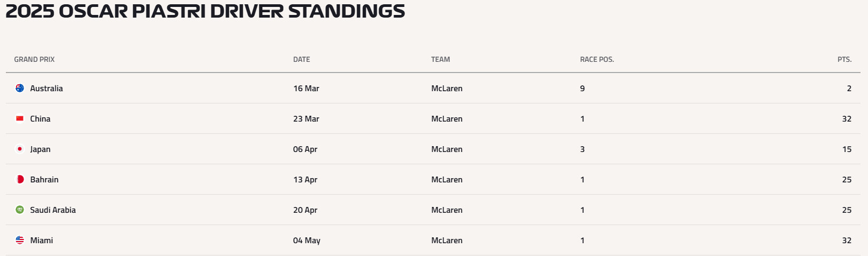Click the China flag icon
The height and width of the screenshot is (256, 868).
point(20,119)
